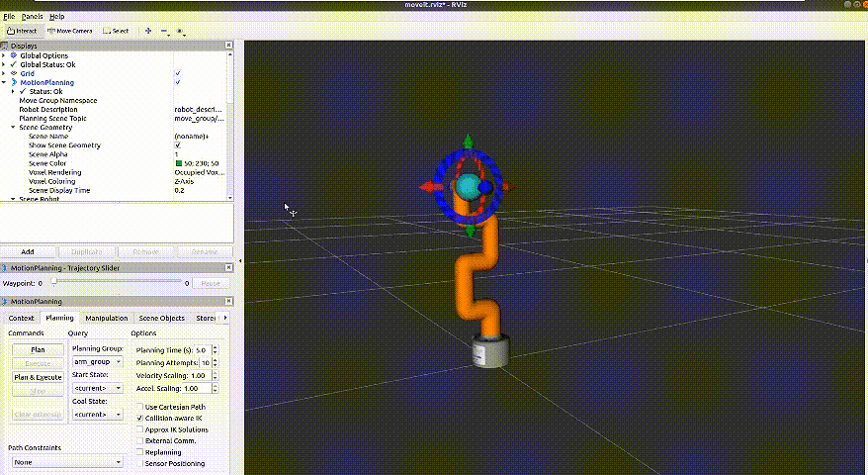Expand the Global Options tree item
Viewport: 868px width, 475px height.
[x=4, y=55]
